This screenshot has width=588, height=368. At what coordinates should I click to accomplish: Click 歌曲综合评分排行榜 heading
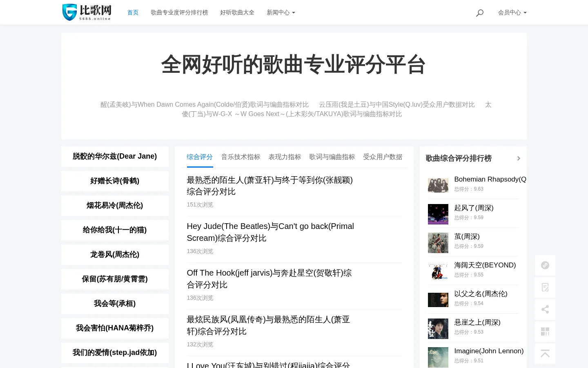(x=459, y=158)
